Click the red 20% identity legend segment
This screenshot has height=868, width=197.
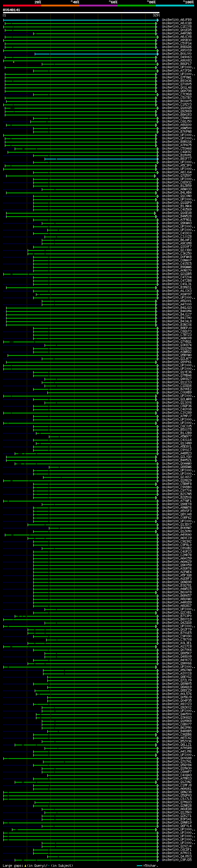(22, 6)
